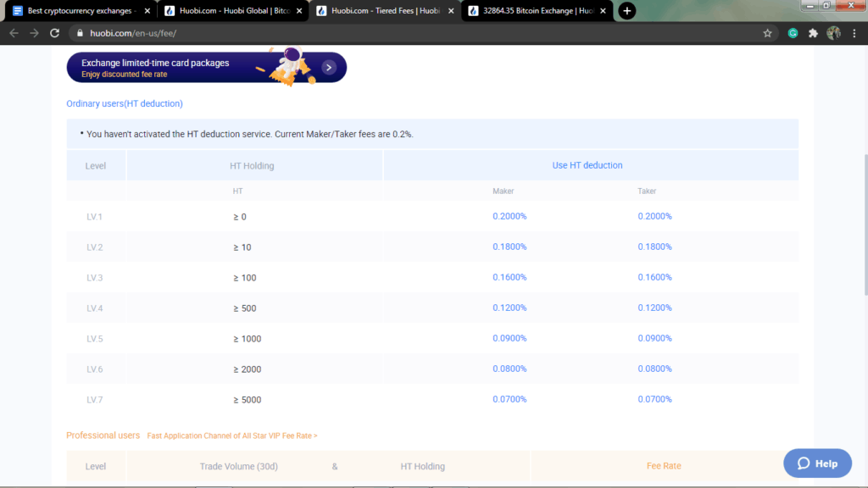Click the astronaut illustration on the banner

[x=290, y=66]
